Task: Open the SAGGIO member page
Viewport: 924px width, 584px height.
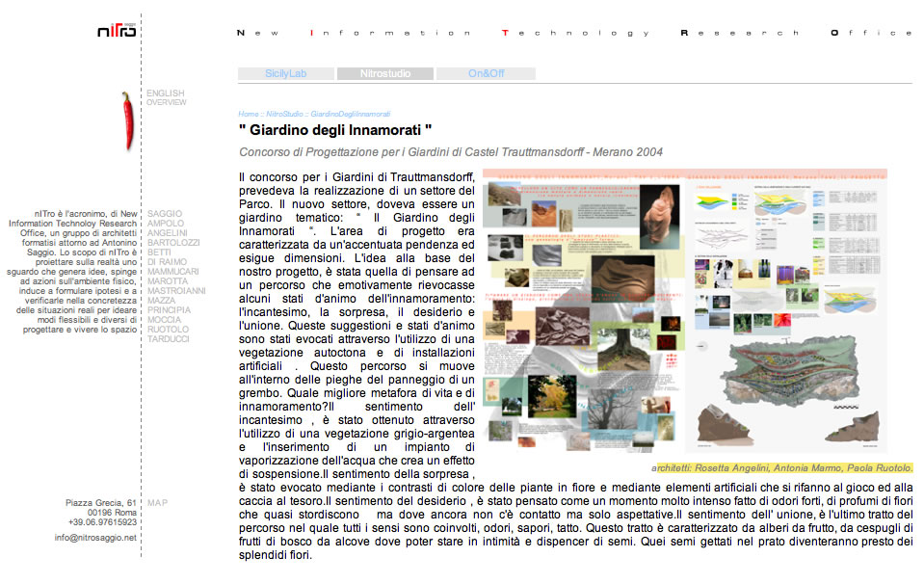Action: point(165,214)
